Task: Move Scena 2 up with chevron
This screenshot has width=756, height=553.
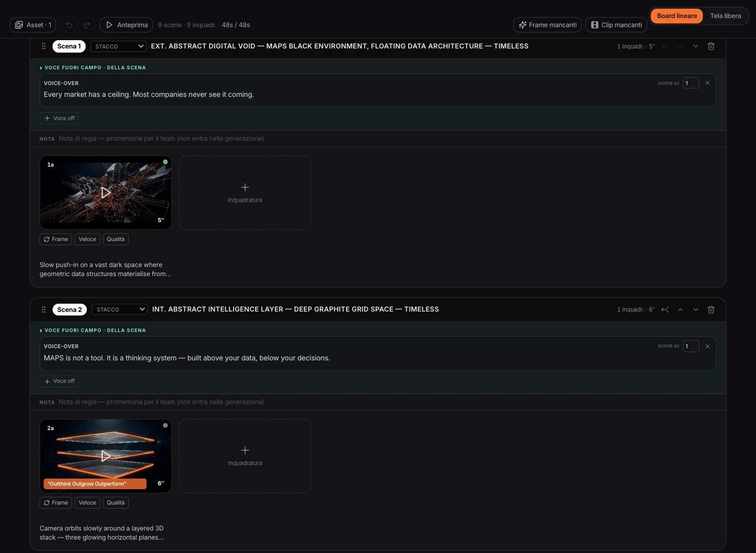Action: (680, 310)
